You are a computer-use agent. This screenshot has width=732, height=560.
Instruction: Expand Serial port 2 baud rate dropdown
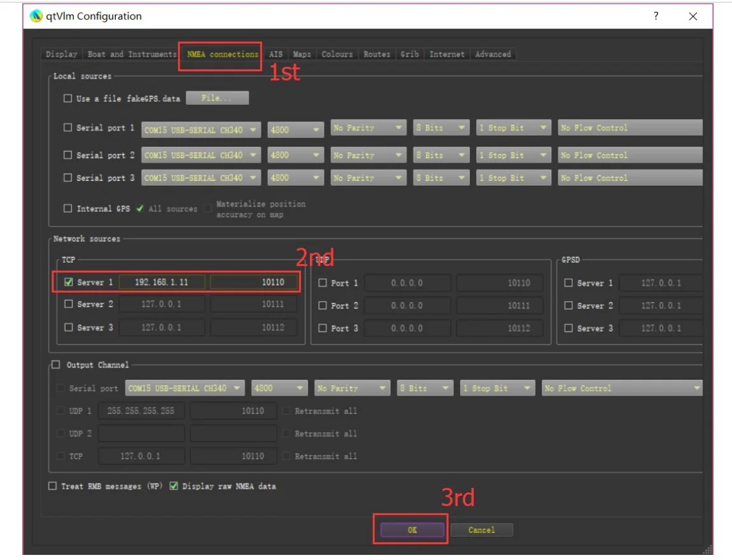click(296, 155)
